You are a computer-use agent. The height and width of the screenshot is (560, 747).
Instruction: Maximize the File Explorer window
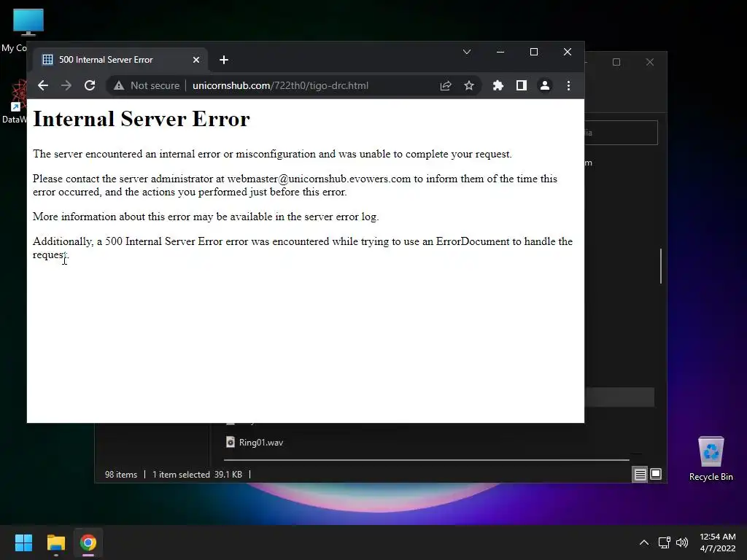point(616,63)
